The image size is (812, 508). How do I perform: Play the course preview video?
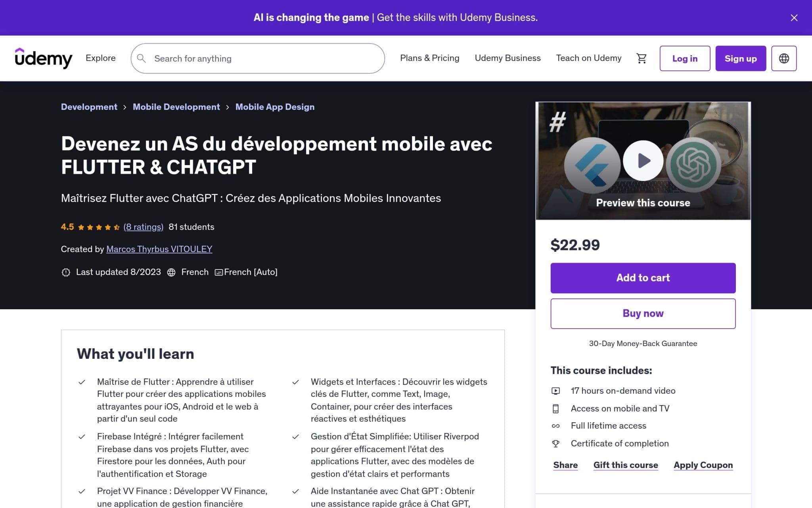point(643,161)
